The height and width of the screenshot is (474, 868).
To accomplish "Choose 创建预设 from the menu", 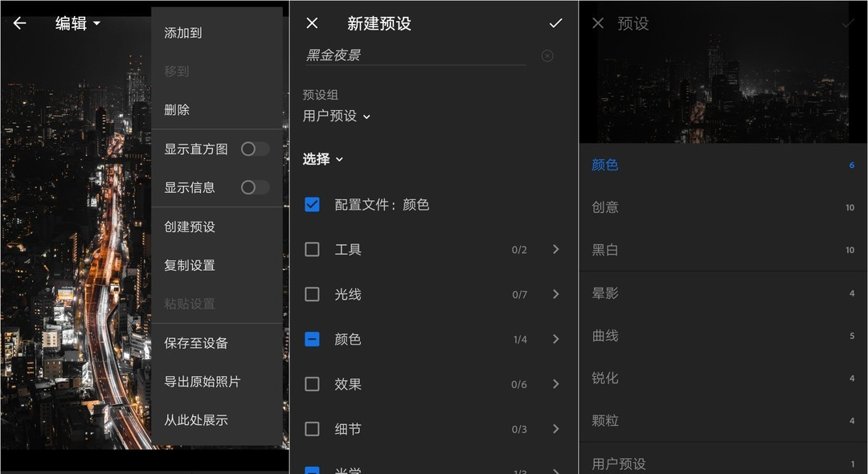I will coord(190,227).
